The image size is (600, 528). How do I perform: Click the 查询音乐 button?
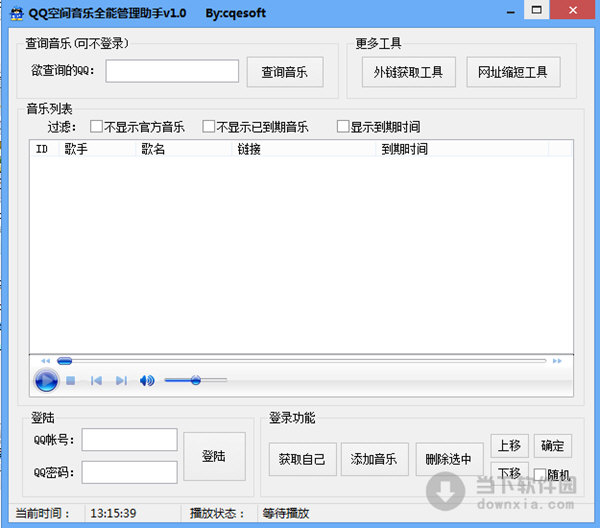coord(285,72)
